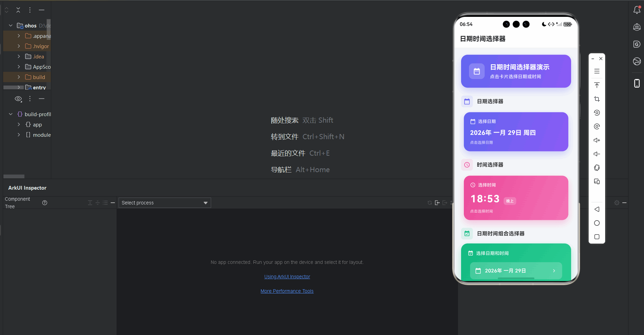Launch the CodeGenie assistant G icon
Screen dimensions: 644x335
[x=637, y=44]
